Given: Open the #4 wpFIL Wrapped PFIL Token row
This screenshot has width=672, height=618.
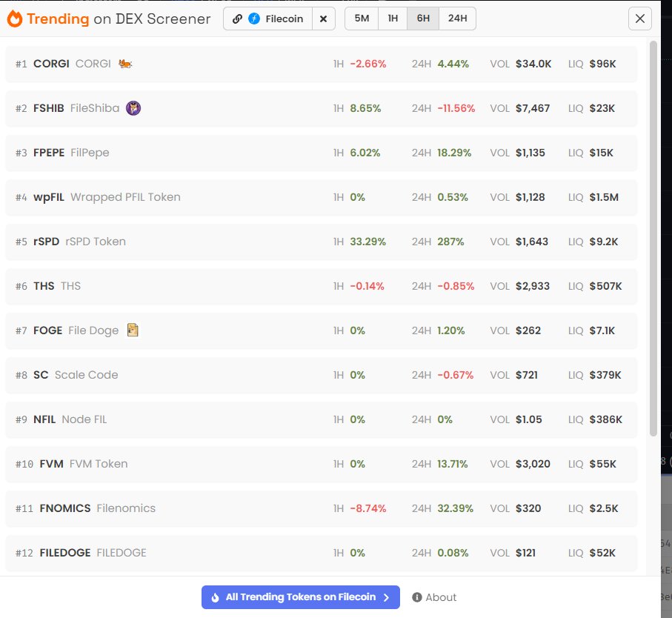Looking at the screenshot, I should tap(321, 197).
